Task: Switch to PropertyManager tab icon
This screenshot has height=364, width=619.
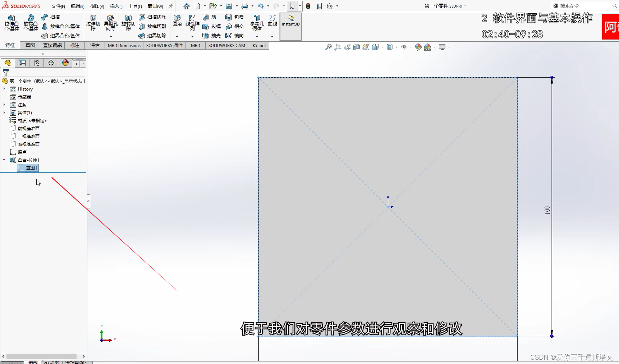Action: click(22, 63)
